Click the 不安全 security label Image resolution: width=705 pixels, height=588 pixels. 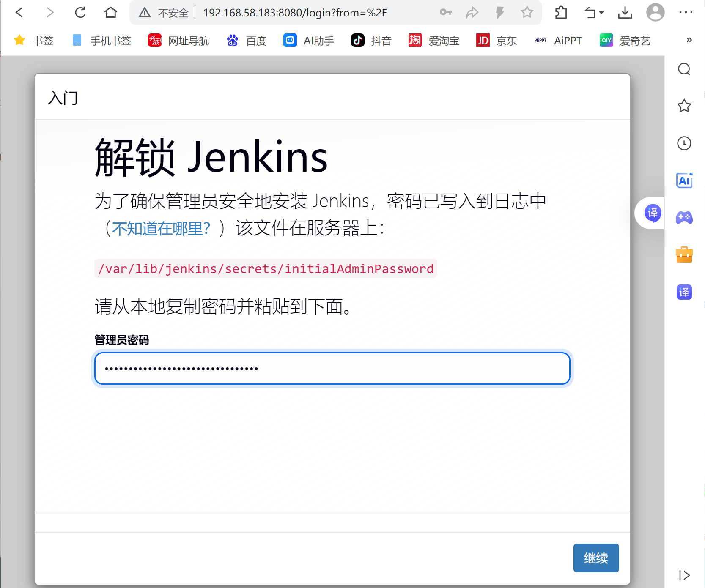(173, 13)
